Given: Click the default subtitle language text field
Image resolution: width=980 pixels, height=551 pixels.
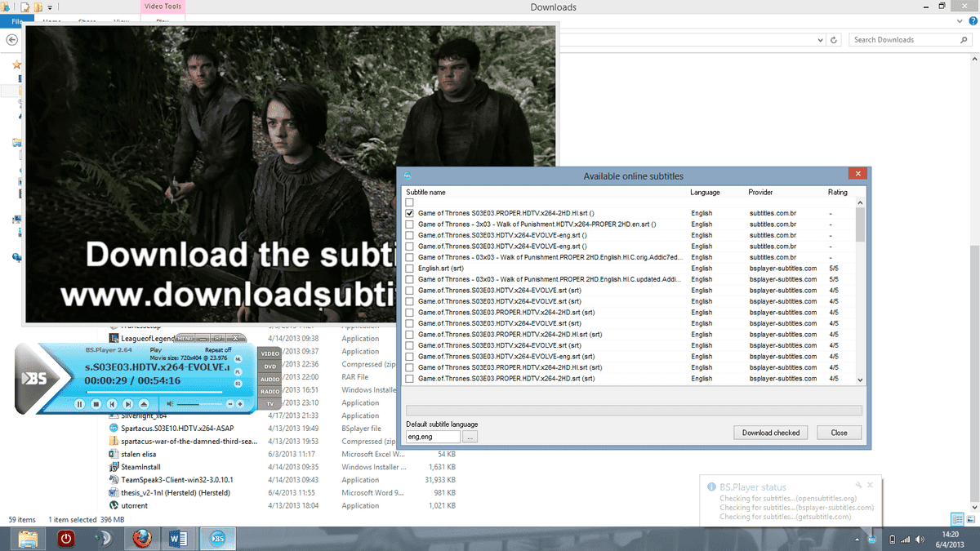Looking at the screenshot, I should pyautogui.click(x=433, y=437).
